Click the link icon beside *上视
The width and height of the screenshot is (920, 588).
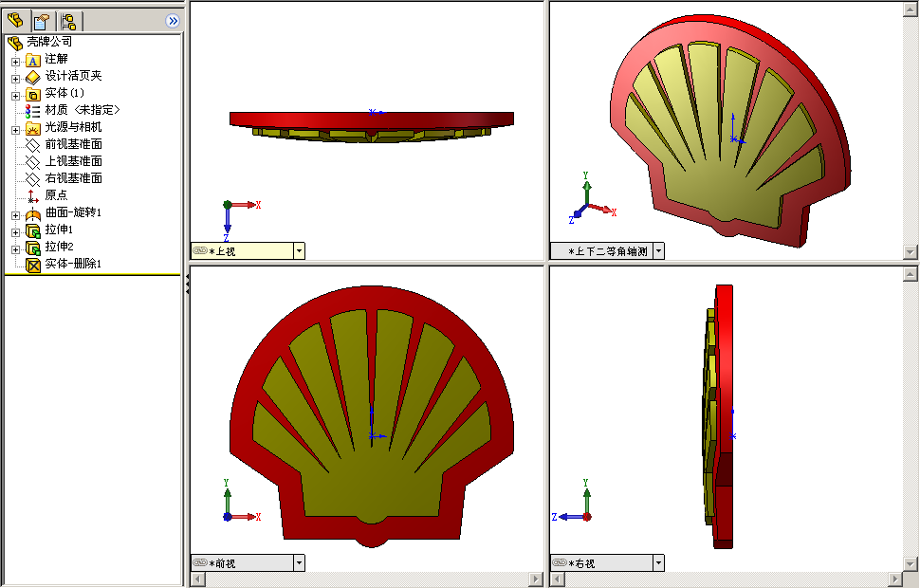200,250
